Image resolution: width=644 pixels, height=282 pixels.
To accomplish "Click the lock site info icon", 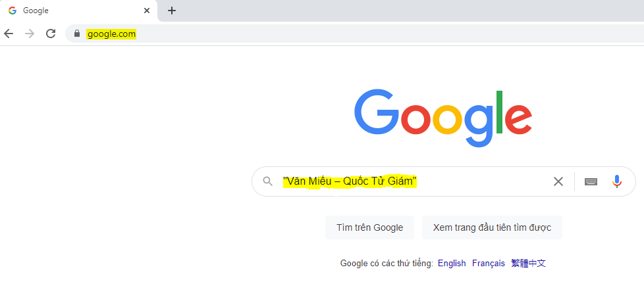I will coord(77,34).
